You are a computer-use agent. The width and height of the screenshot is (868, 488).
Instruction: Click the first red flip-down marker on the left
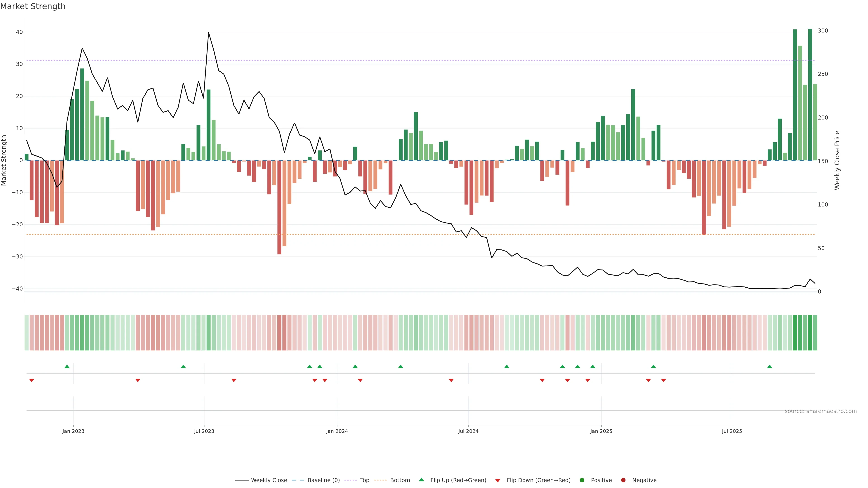pyautogui.click(x=32, y=380)
